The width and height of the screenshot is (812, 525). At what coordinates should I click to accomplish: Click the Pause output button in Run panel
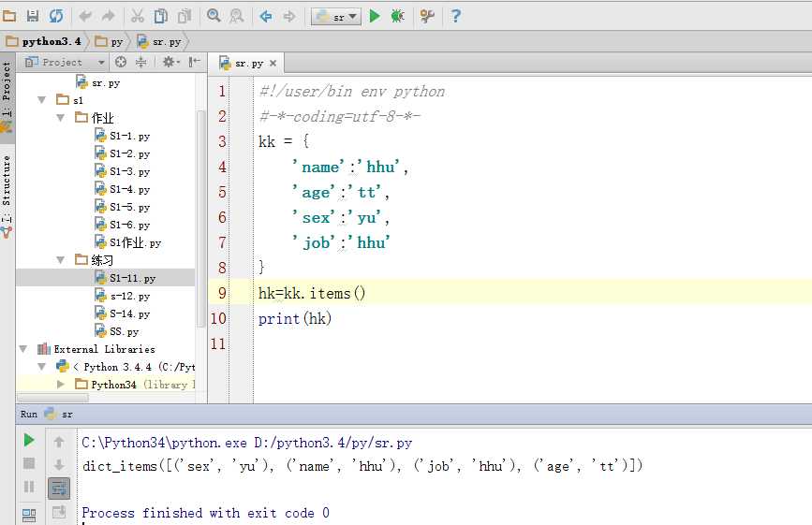29,487
